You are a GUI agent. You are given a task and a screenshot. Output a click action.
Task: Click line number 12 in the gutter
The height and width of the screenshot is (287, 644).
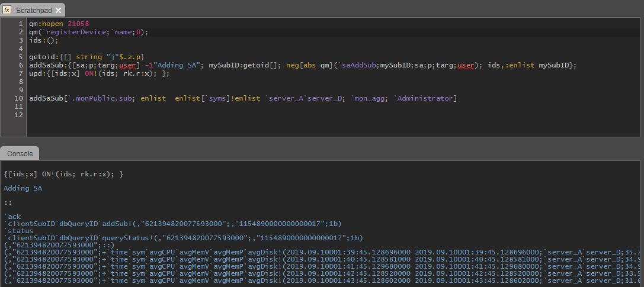pos(19,115)
